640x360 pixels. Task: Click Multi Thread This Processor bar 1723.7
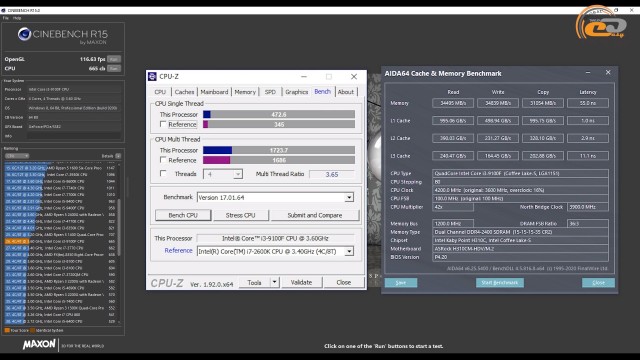(x=279, y=150)
